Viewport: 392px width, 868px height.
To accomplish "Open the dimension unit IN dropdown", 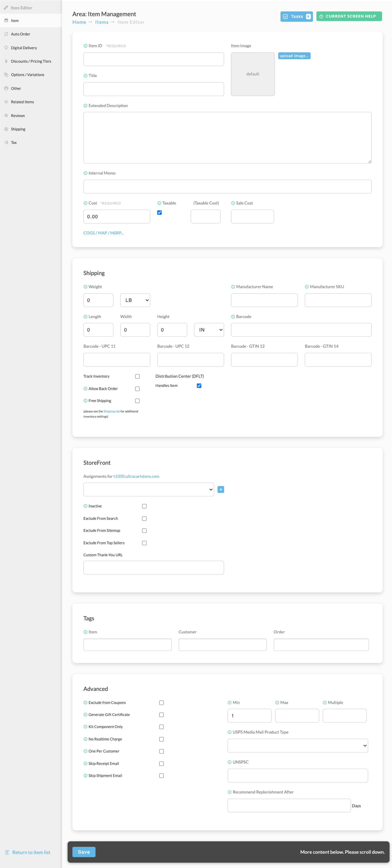I will click(209, 330).
